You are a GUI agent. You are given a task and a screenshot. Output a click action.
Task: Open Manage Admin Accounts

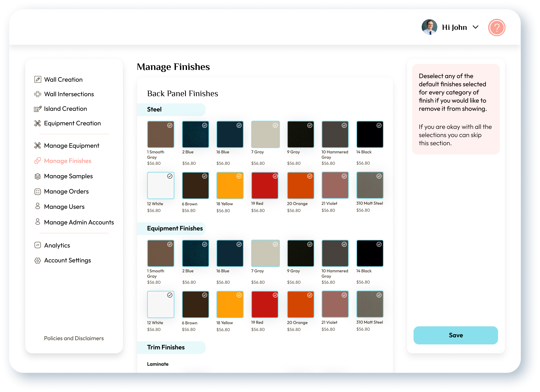pyautogui.click(x=79, y=222)
